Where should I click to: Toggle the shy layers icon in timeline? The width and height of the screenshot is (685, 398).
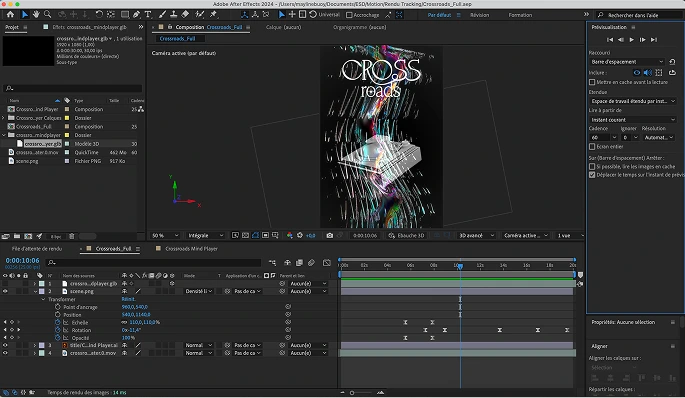click(287, 263)
